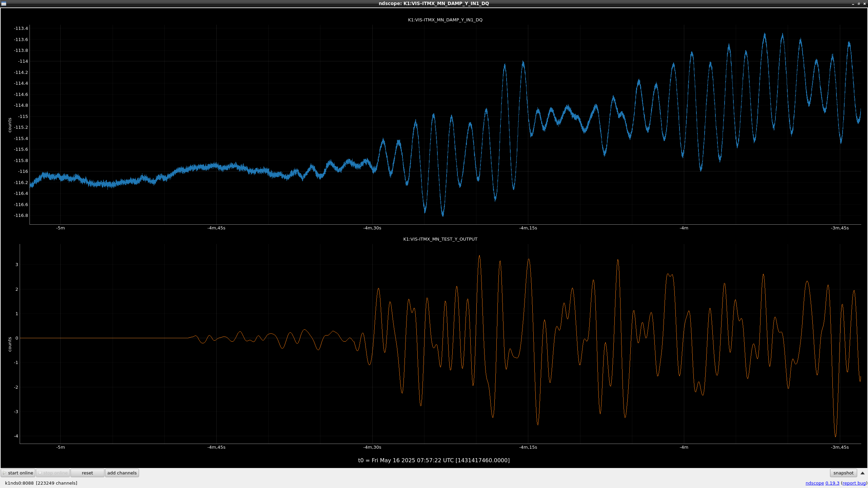Open the ndscope link
Viewport: 868px width, 488px height.
tap(814, 483)
